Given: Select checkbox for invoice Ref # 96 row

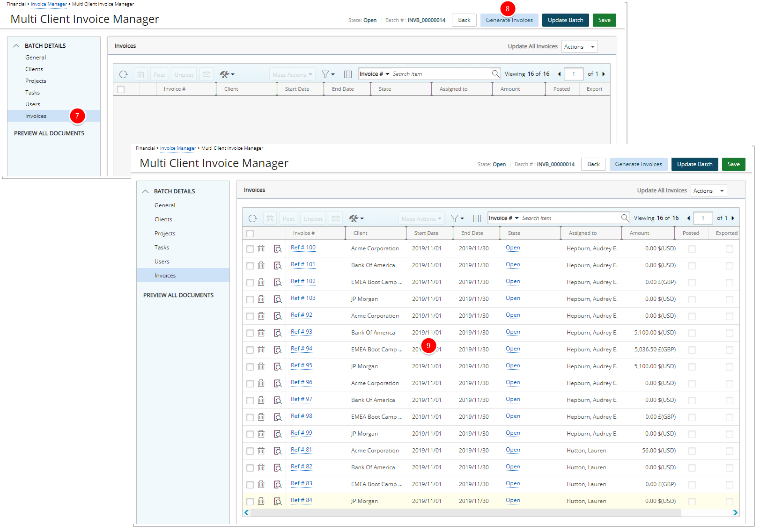Looking at the screenshot, I should click(x=250, y=384).
